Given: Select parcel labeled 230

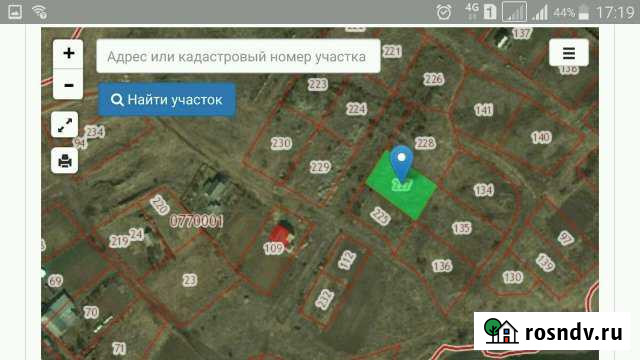Looking at the screenshot, I should pos(281,143).
